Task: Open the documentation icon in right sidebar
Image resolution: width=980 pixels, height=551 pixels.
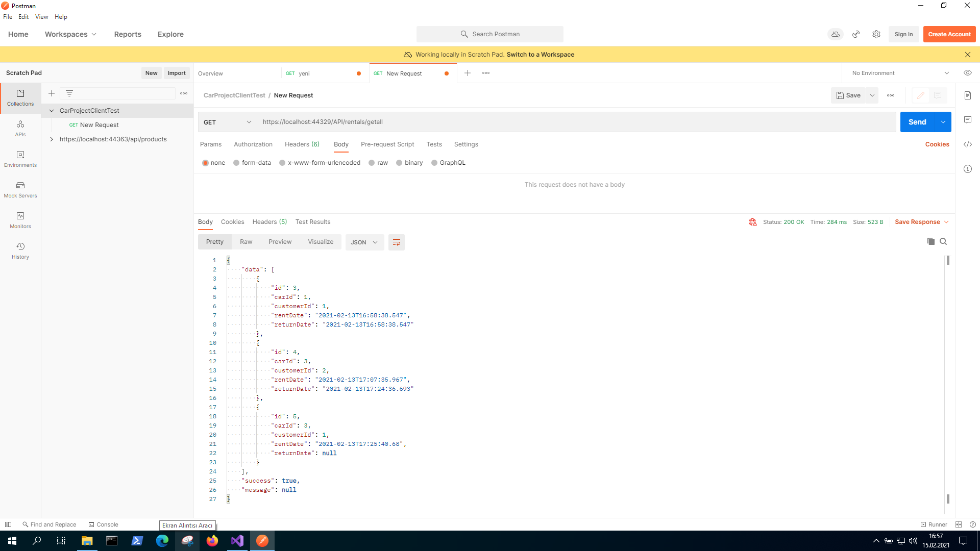Action: tap(968, 95)
